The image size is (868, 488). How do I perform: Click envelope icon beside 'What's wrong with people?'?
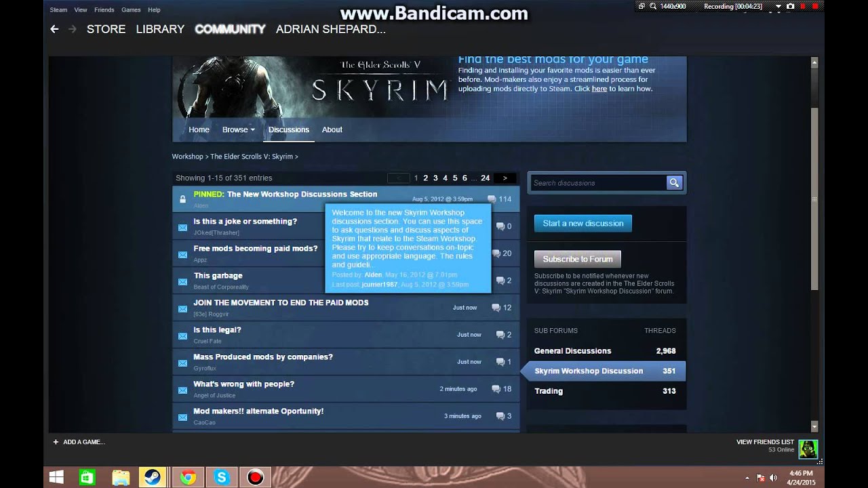[x=182, y=390]
